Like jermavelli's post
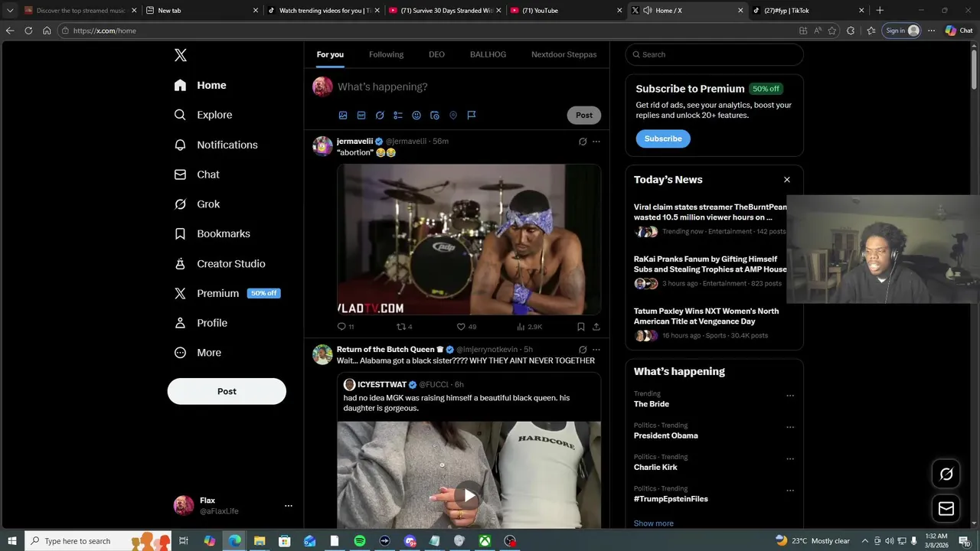Screen dimensions: 980x551 tap(466, 327)
